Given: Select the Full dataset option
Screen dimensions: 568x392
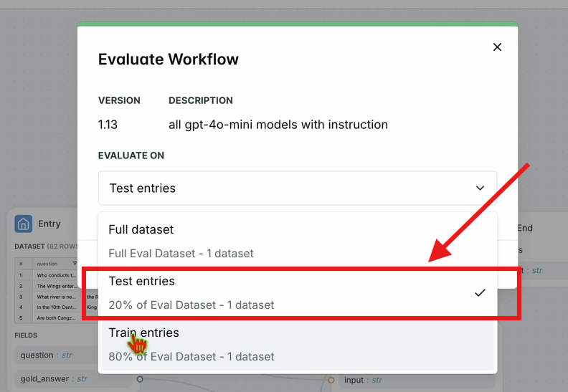Looking at the screenshot, I should point(298,241).
